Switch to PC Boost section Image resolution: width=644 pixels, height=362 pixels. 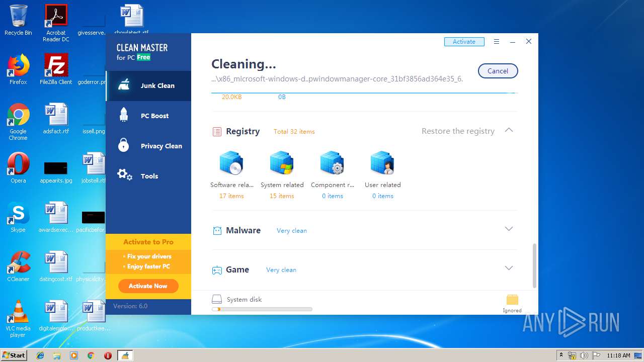click(148, 116)
